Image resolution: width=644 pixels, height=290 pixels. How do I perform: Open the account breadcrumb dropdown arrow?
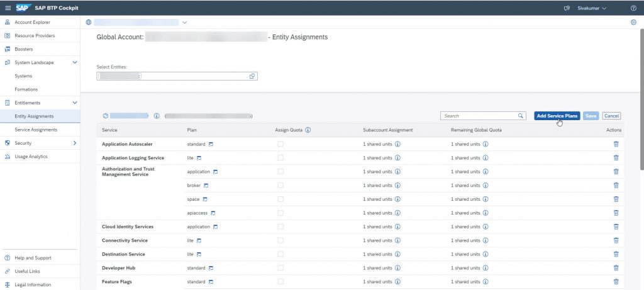point(184,22)
